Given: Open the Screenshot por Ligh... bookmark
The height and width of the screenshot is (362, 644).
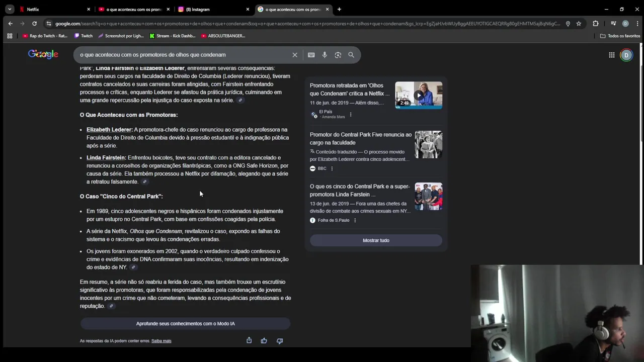Looking at the screenshot, I should (121, 36).
